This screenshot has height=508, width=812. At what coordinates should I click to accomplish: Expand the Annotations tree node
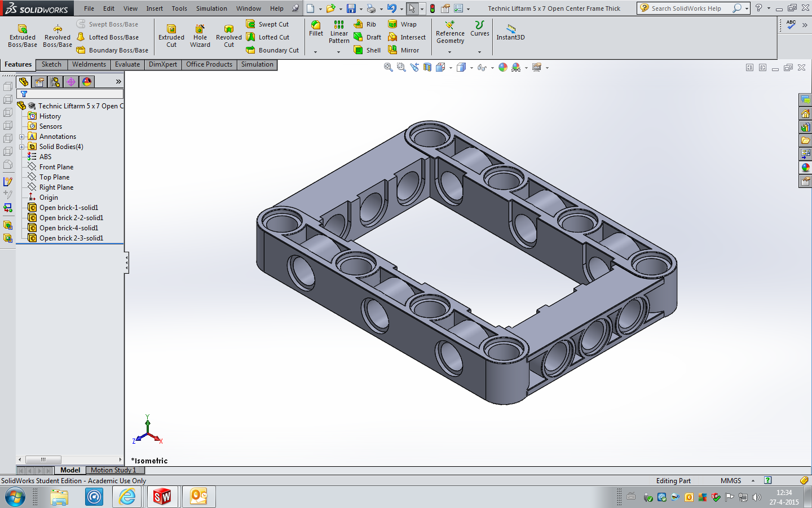(21, 137)
